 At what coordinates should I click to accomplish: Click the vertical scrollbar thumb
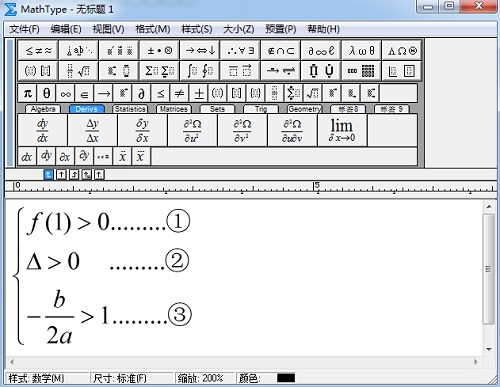(x=489, y=269)
